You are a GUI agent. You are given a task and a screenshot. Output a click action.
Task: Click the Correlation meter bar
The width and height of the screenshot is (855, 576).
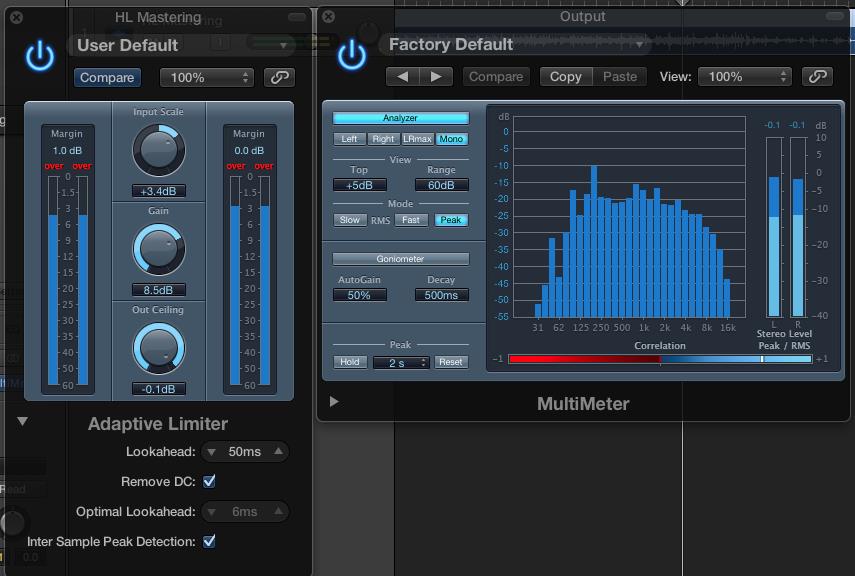click(660, 359)
